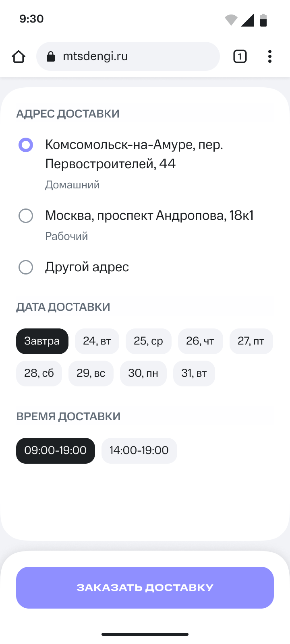Viewport: 290px width, 644px height.
Task: Pick the 26, чт date chip
Action: click(200, 341)
